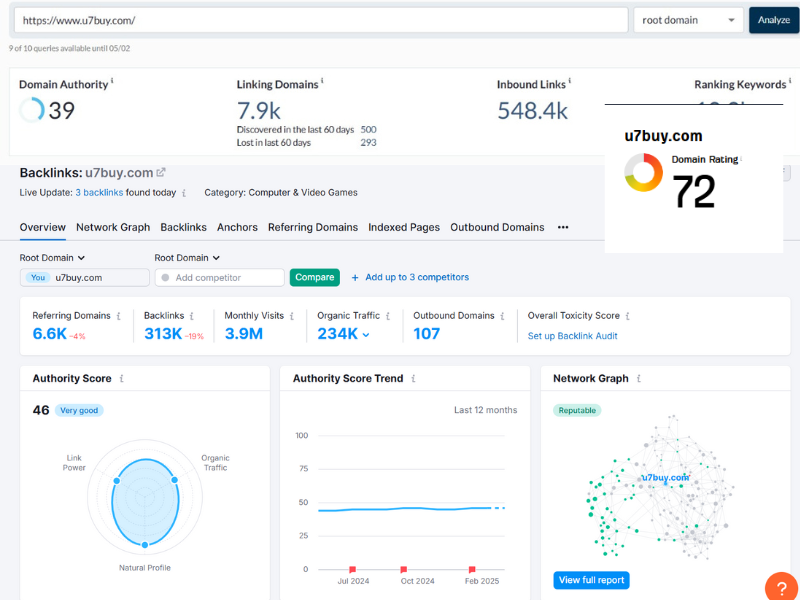The image size is (800, 600).
Task: Click the Linking Domains value 7.9k
Action: [259, 111]
